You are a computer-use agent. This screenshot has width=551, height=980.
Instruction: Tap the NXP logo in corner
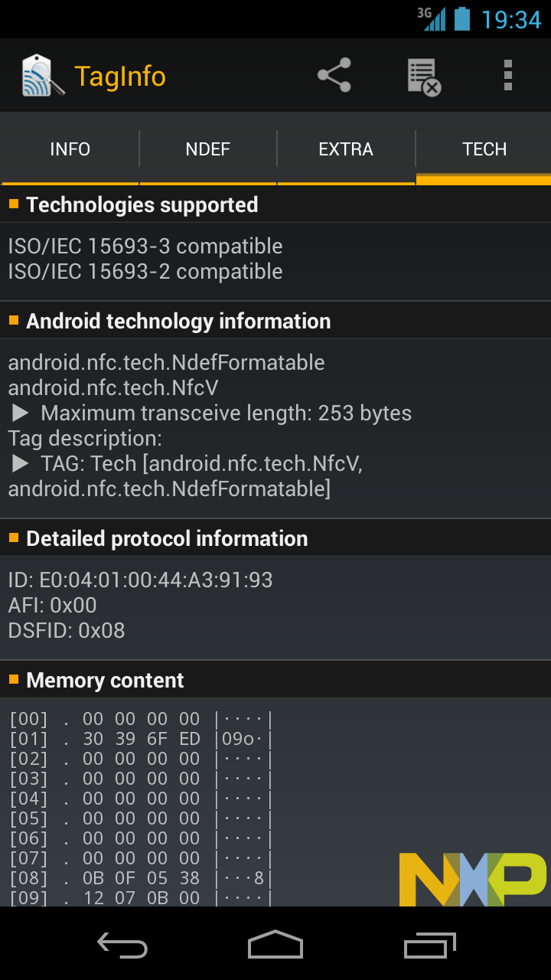pyautogui.click(x=473, y=879)
